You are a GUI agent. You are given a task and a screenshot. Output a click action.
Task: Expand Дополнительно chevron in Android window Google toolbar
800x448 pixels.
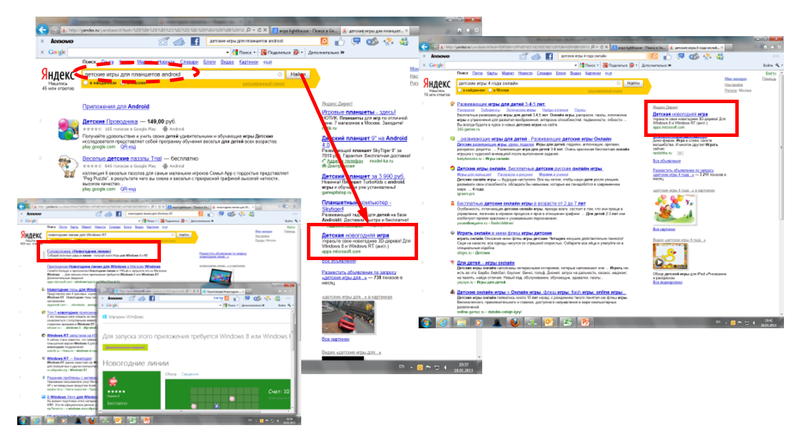(342, 52)
